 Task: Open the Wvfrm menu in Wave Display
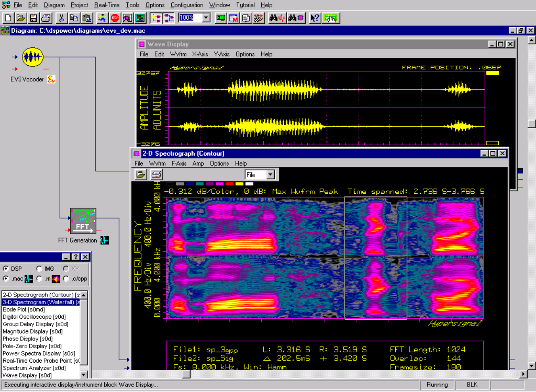[178, 54]
